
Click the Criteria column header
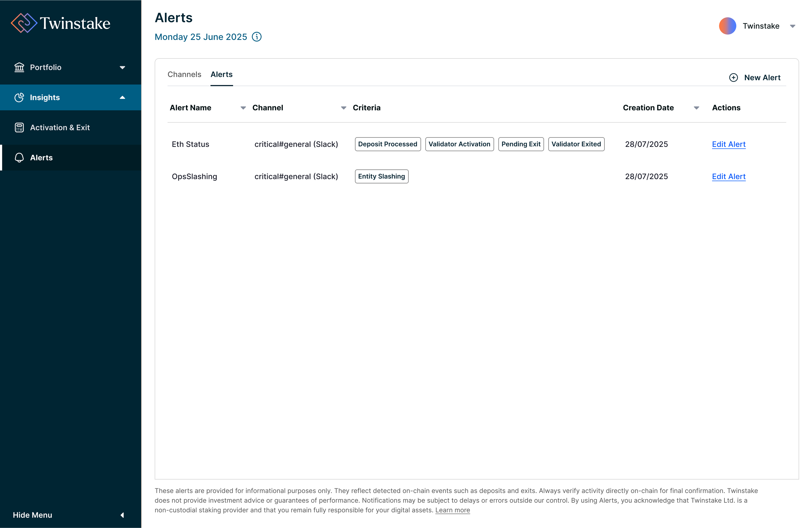(367, 108)
